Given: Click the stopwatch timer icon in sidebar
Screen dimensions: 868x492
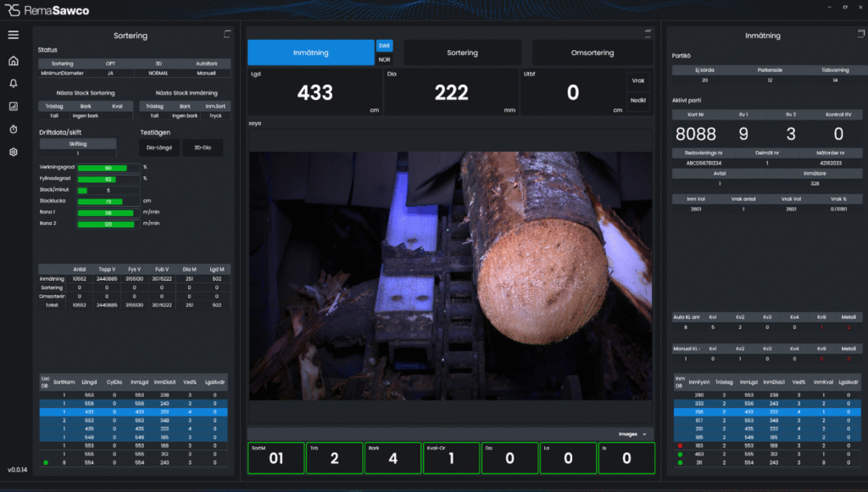Looking at the screenshot, I should [x=13, y=130].
